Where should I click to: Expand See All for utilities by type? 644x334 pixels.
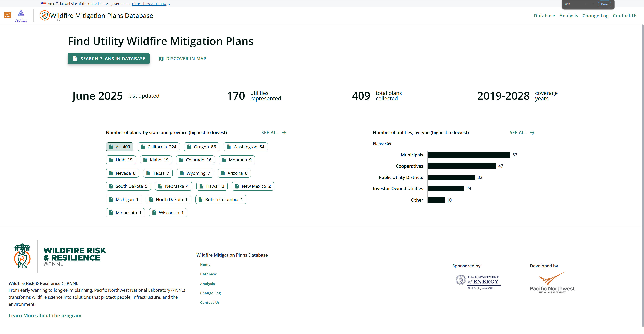pyautogui.click(x=522, y=132)
